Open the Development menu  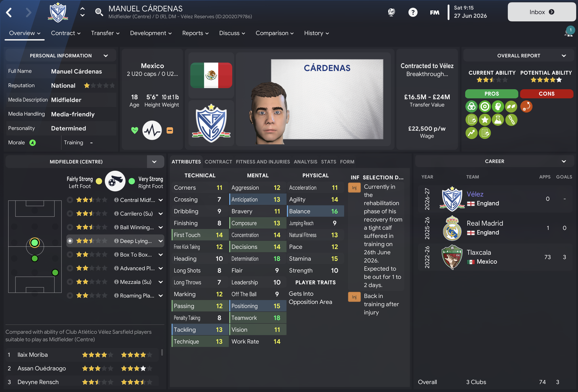150,33
